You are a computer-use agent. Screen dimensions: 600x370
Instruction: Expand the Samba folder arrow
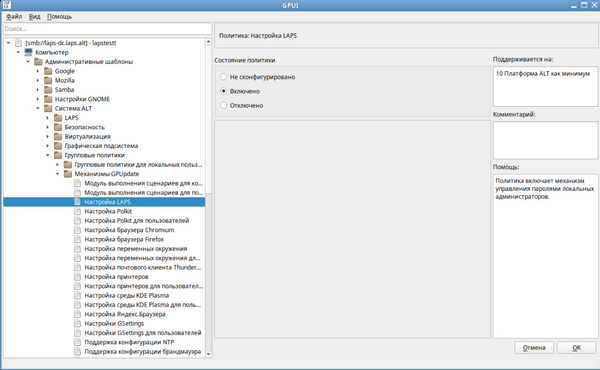(x=38, y=90)
